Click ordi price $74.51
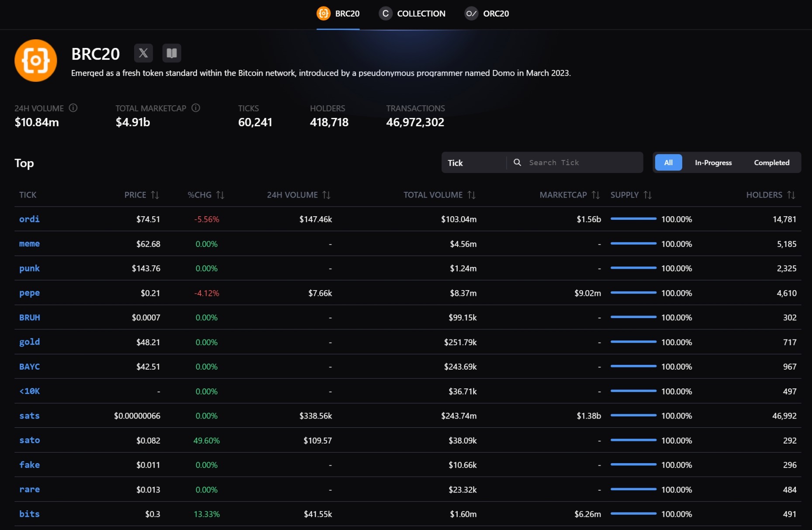The width and height of the screenshot is (812, 530). pyautogui.click(x=148, y=219)
